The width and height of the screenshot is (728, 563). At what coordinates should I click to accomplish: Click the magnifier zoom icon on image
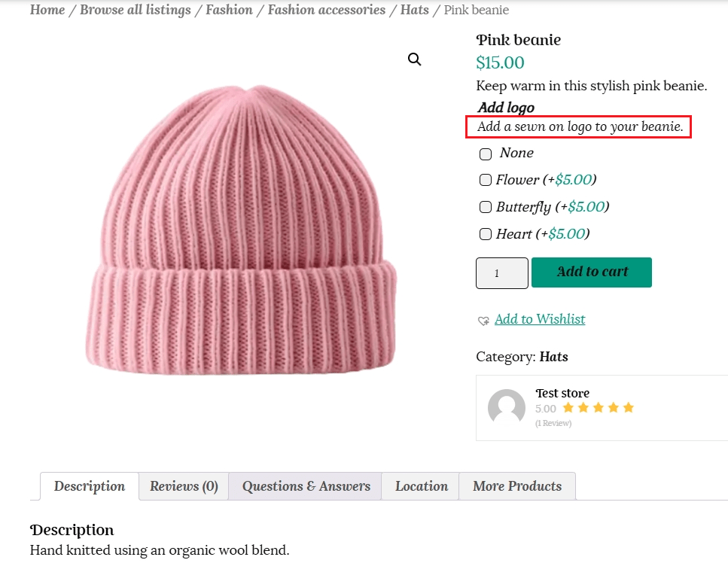click(415, 59)
